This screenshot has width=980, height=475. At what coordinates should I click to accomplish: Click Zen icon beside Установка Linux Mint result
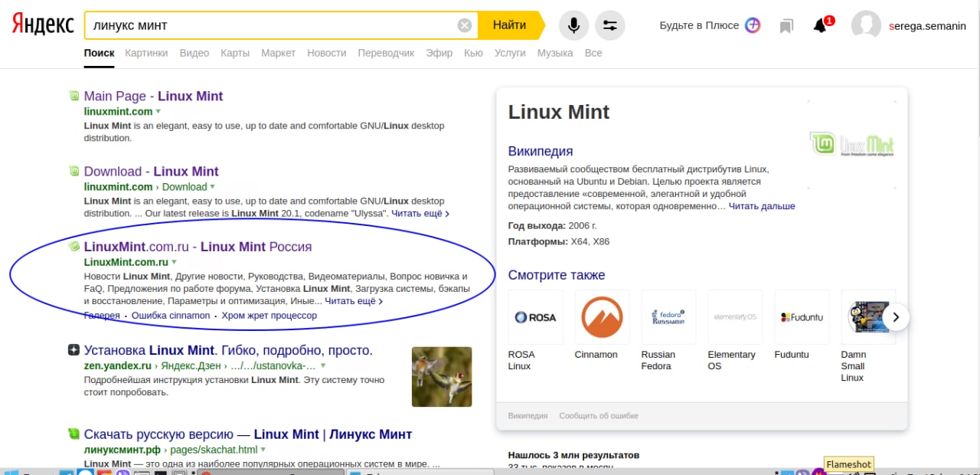pyautogui.click(x=74, y=351)
